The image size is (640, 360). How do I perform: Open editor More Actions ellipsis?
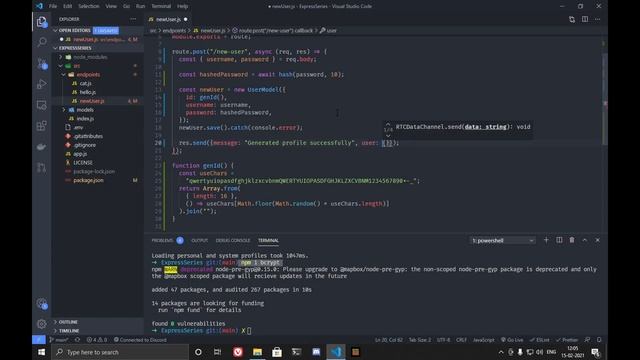pos(598,19)
